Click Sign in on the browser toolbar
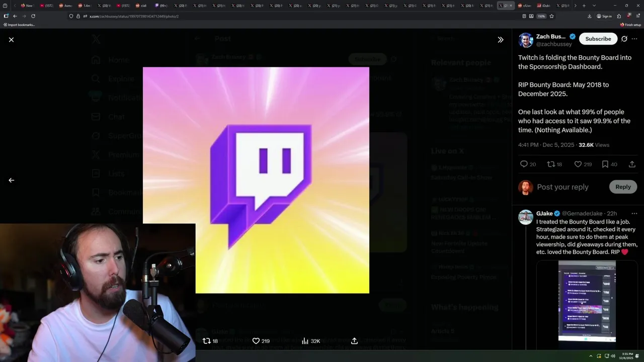 click(604, 16)
